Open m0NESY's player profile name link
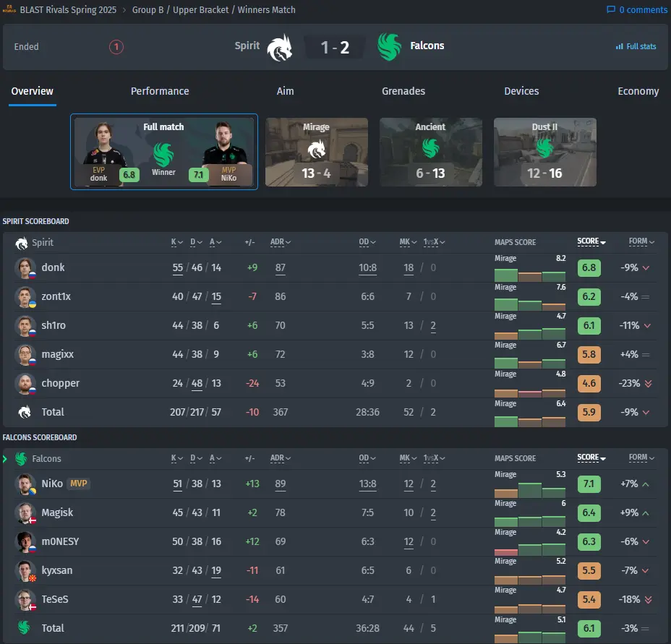 [x=60, y=542]
